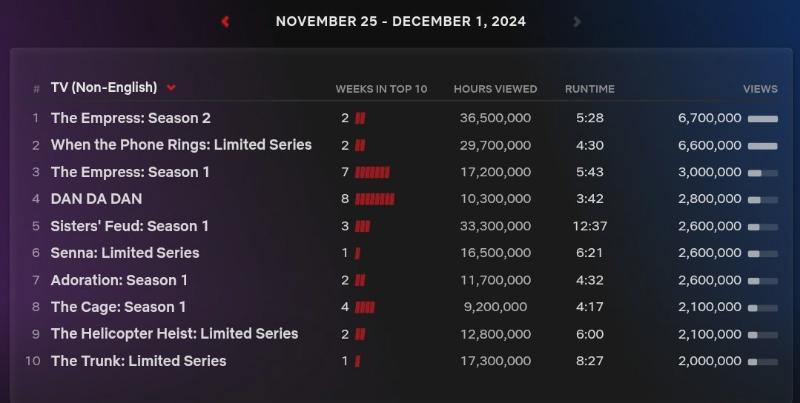The image size is (800, 403).
Task: Click the Hours Viewed column header
Action: (495, 89)
